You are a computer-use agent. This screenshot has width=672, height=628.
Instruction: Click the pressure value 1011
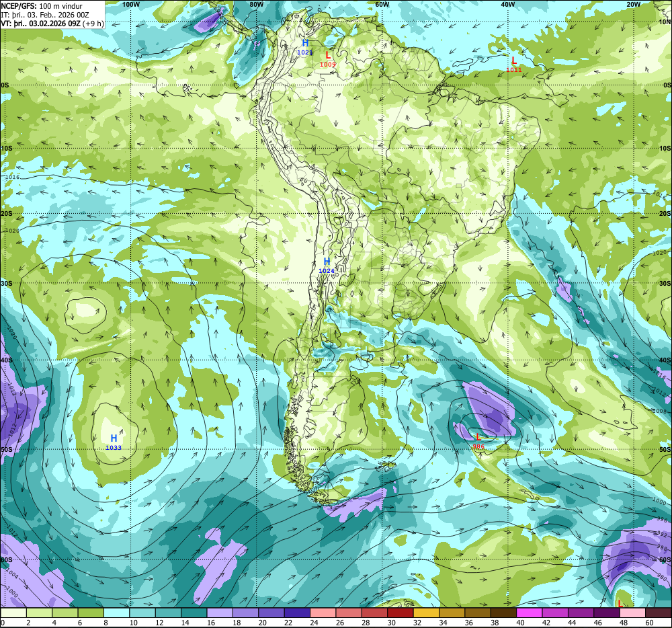tap(514, 70)
